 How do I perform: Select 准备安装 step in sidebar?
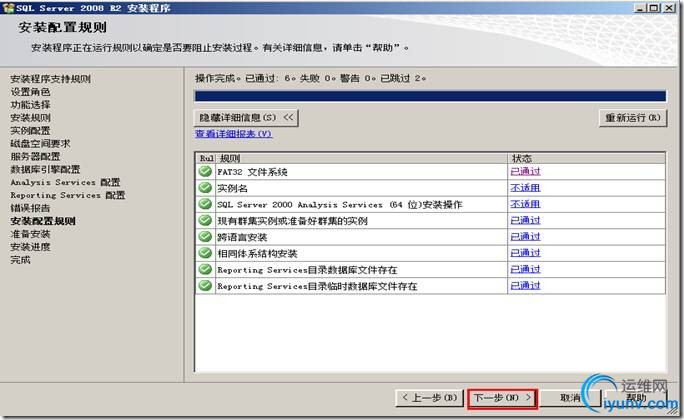(31, 234)
